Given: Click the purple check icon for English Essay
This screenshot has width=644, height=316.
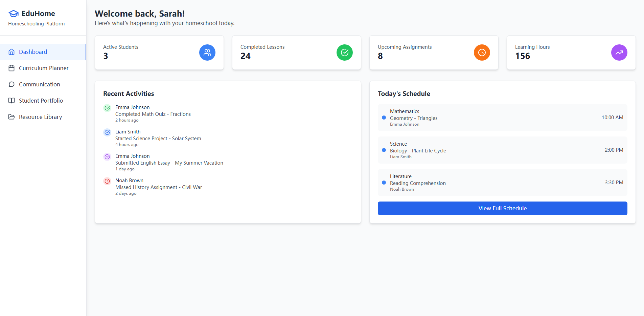Looking at the screenshot, I should click(x=107, y=157).
